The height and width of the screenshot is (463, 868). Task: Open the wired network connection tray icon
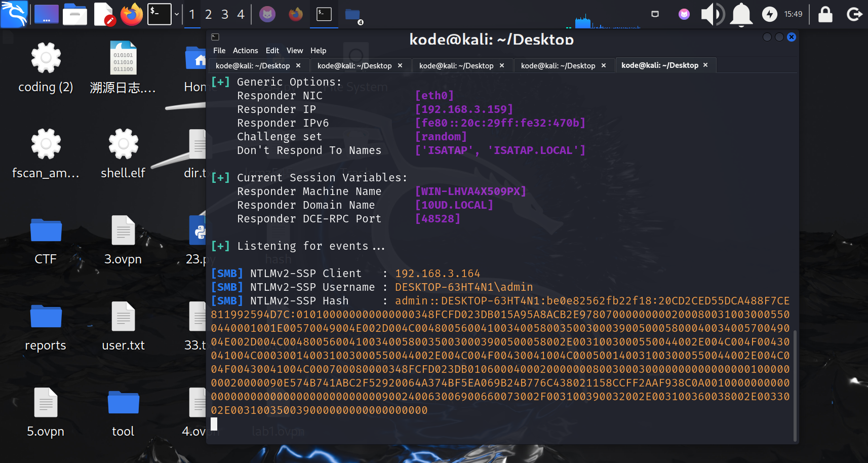pyautogui.click(x=655, y=14)
